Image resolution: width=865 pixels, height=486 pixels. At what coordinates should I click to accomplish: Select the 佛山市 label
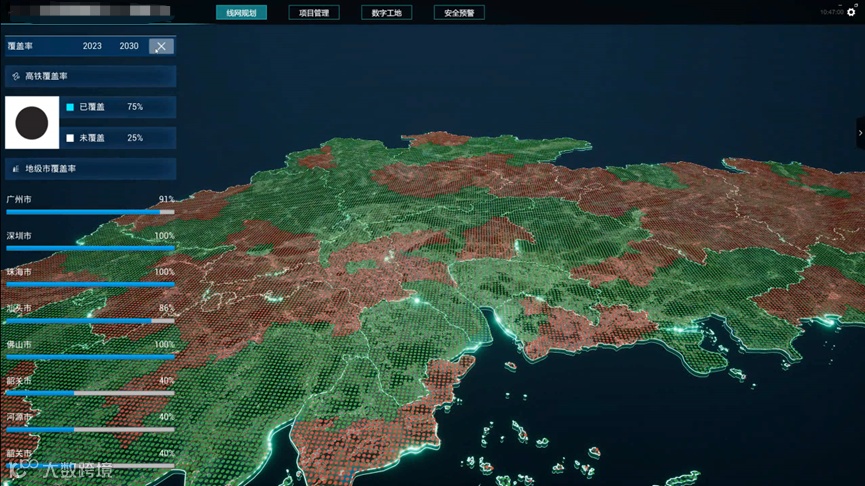[19, 344]
